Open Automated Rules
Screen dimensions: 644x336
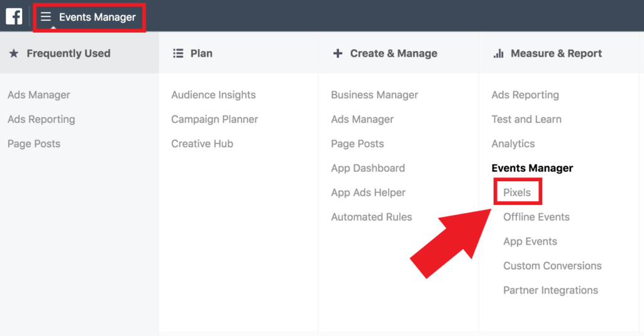tap(371, 217)
